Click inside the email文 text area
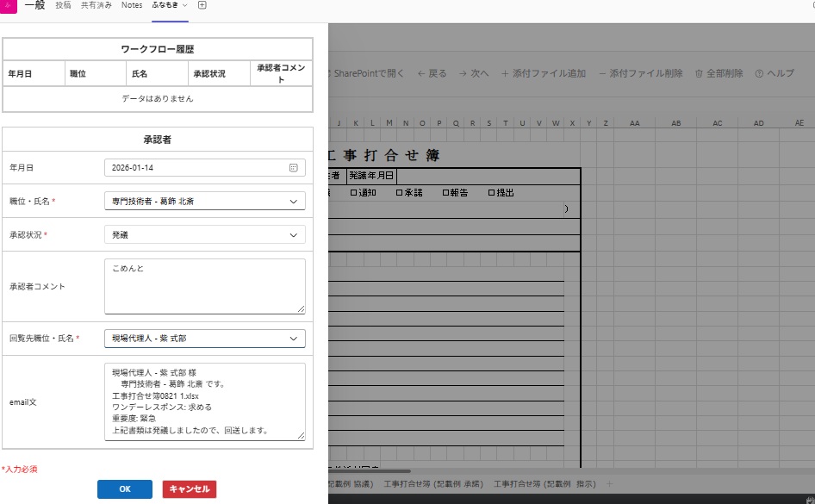This screenshot has width=815, height=504. [204, 401]
